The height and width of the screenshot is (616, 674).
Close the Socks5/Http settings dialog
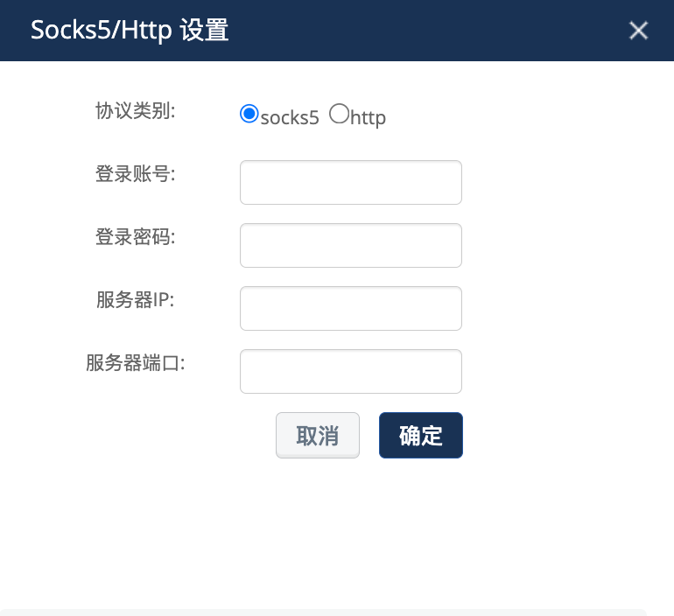[638, 31]
